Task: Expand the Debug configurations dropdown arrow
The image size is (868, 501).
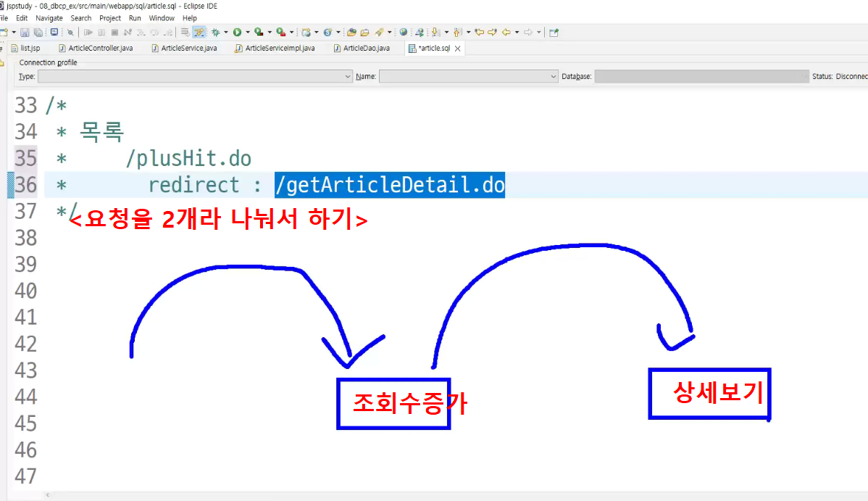Action: coord(226,32)
